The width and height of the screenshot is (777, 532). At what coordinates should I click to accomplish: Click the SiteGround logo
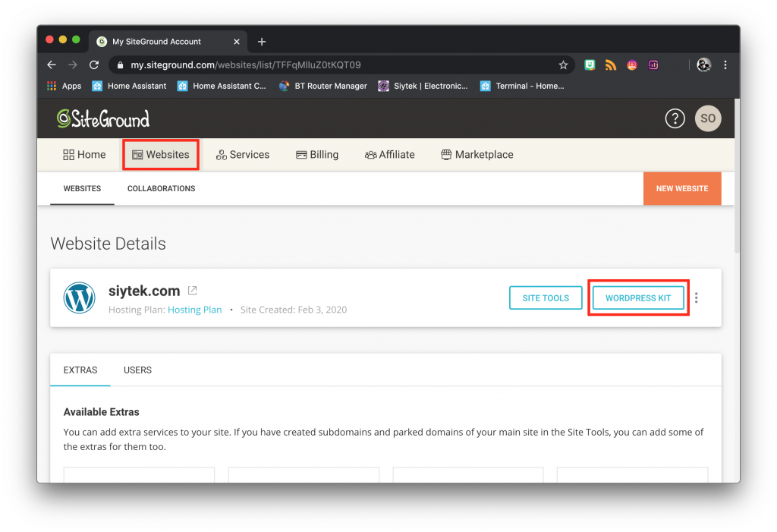click(x=103, y=118)
